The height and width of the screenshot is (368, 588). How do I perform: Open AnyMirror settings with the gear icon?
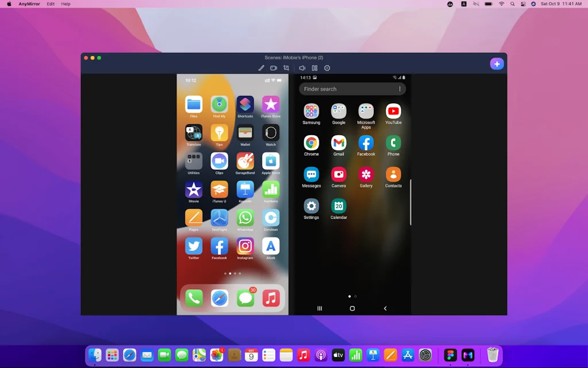coord(327,68)
